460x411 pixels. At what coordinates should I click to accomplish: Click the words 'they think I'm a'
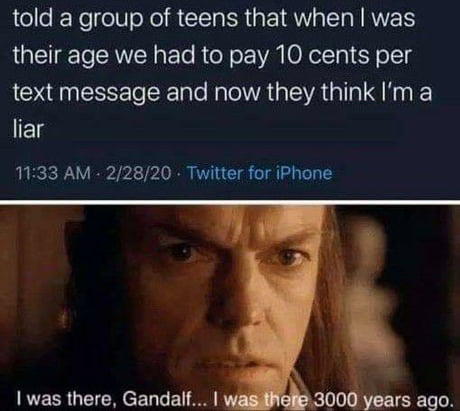click(x=348, y=92)
